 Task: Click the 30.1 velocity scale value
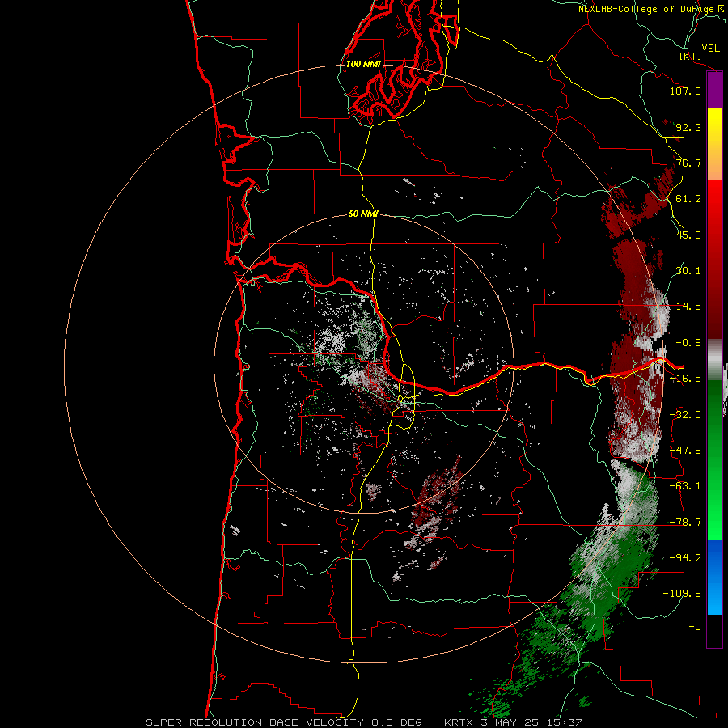pos(688,271)
